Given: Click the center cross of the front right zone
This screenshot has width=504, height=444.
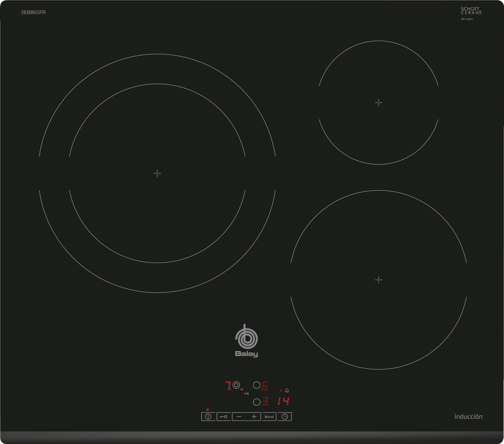Looking at the screenshot, I should click(379, 280).
